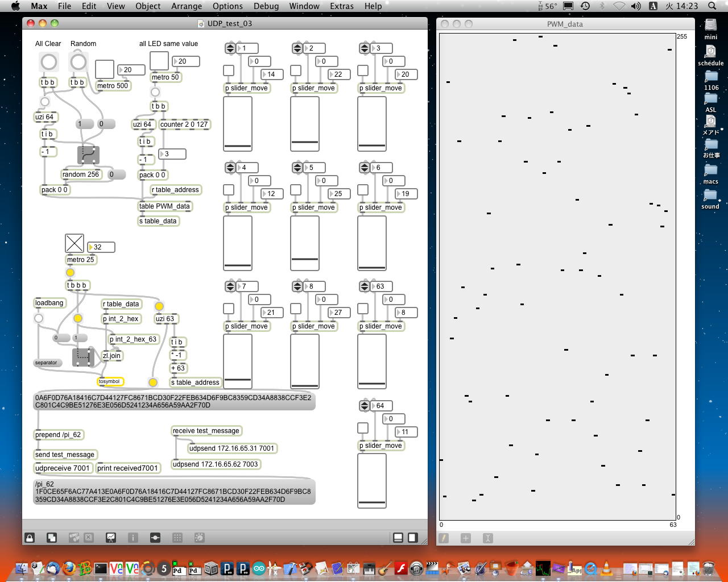Open the Object menu
728x582 pixels.
coord(148,6)
